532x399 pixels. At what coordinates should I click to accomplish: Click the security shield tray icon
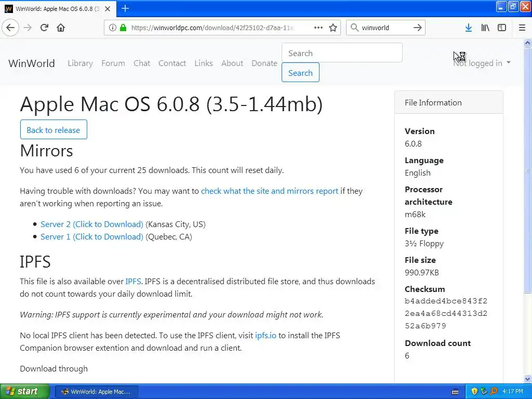(x=474, y=392)
